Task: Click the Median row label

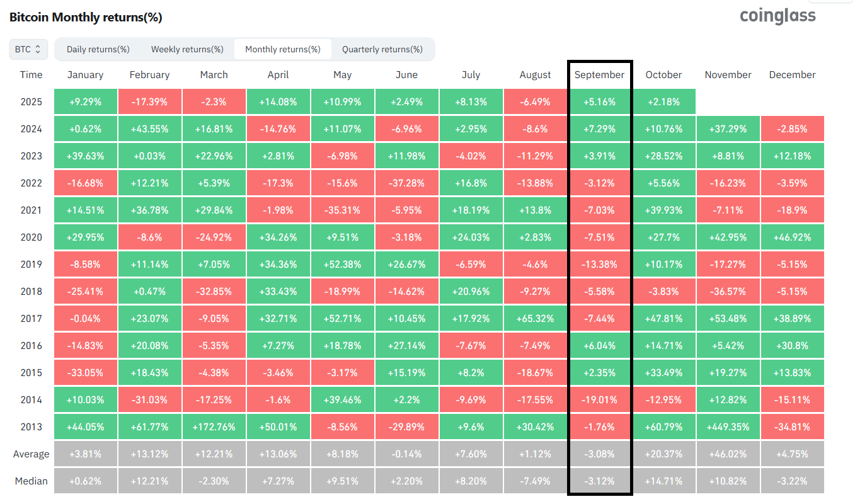Action: pyautogui.click(x=31, y=481)
